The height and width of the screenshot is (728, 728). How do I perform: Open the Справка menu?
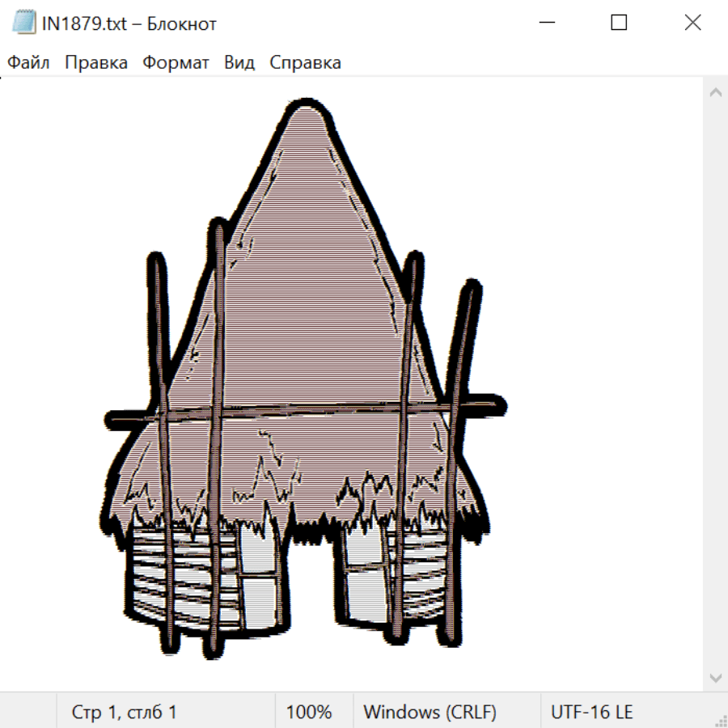[305, 63]
